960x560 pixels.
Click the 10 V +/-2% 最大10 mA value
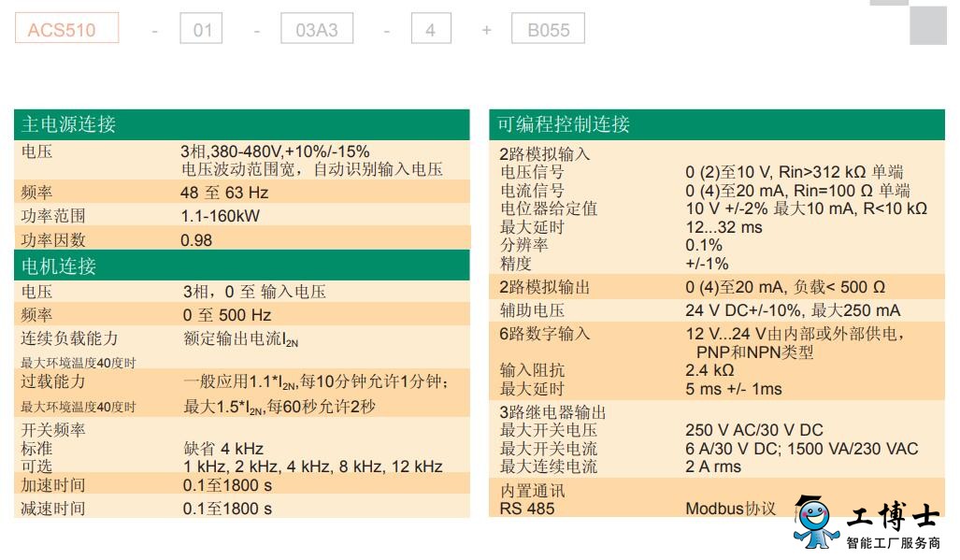point(807,208)
